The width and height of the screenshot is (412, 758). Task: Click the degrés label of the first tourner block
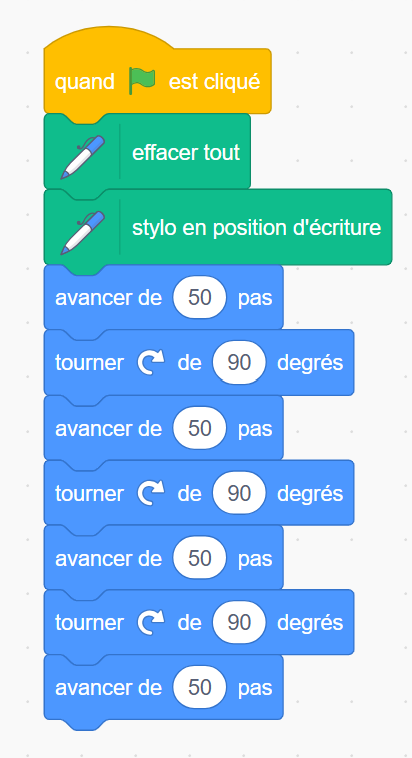(x=310, y=363)
